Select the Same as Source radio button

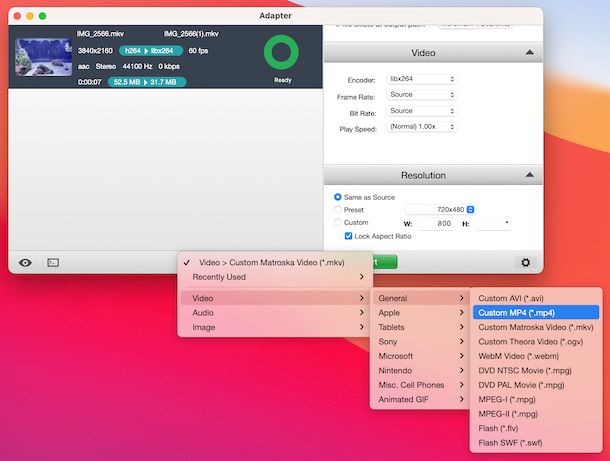[337, 197]
